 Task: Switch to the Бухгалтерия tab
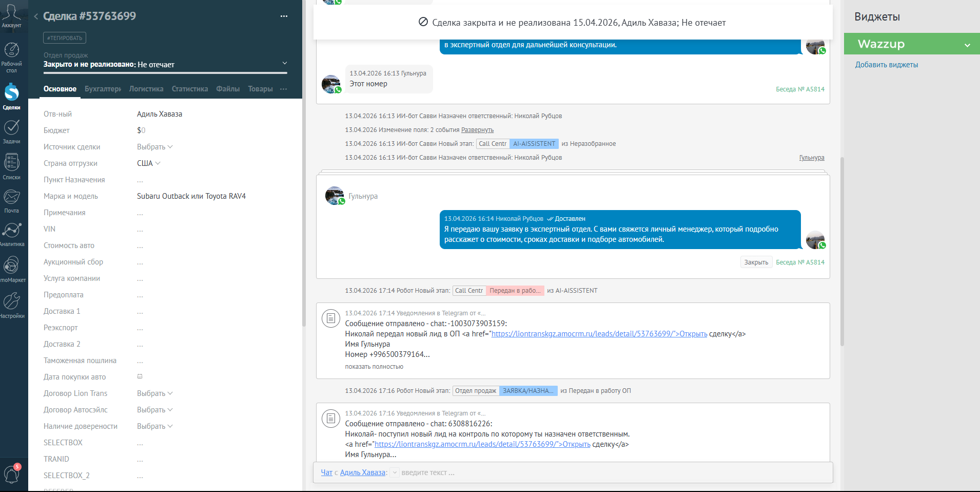coord(103,89)
